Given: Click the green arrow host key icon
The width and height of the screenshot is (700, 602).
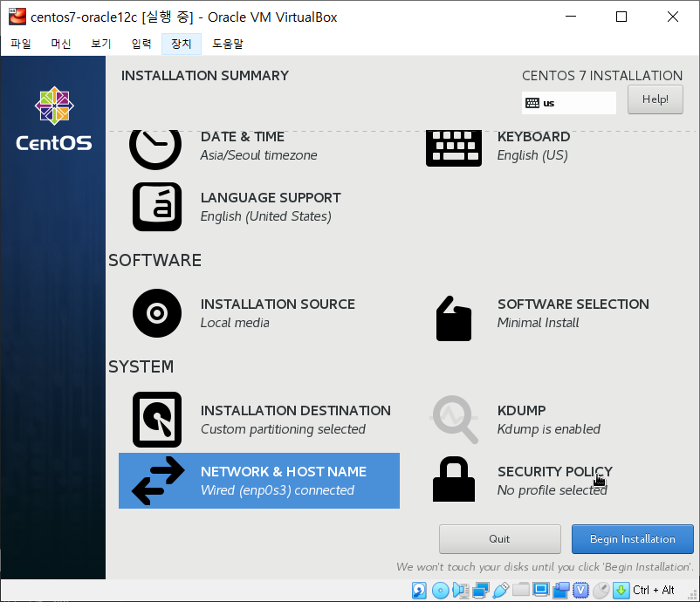Looking at the screenshot, I should click(621, 591).
